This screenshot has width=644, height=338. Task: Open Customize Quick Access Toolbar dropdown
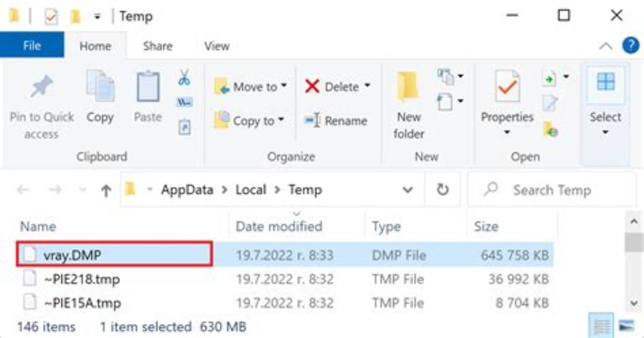click(x=97, y=17)
